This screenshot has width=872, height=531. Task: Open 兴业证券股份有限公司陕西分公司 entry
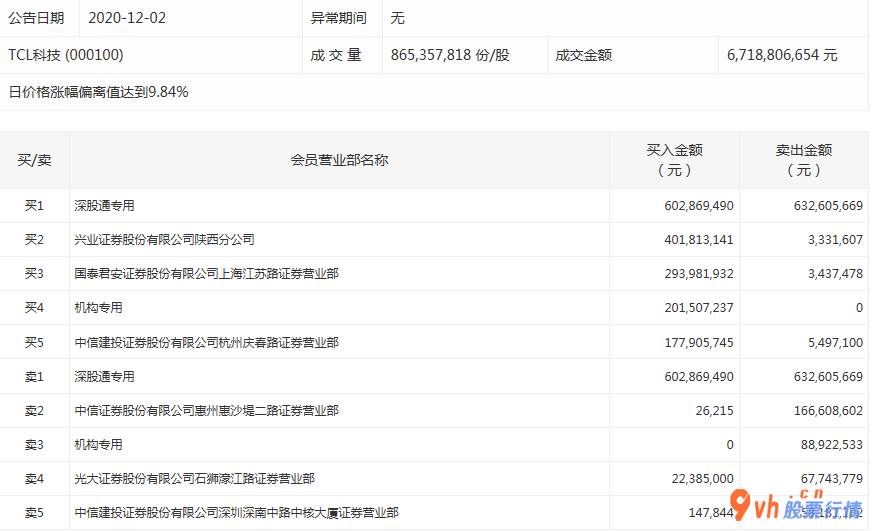tap(164, 240)
